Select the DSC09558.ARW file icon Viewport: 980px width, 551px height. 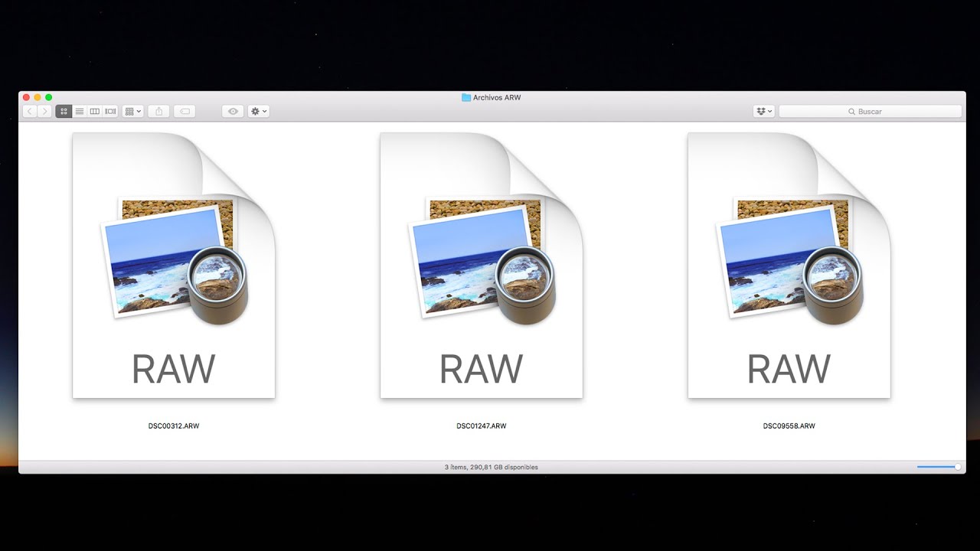coord(789,266)
